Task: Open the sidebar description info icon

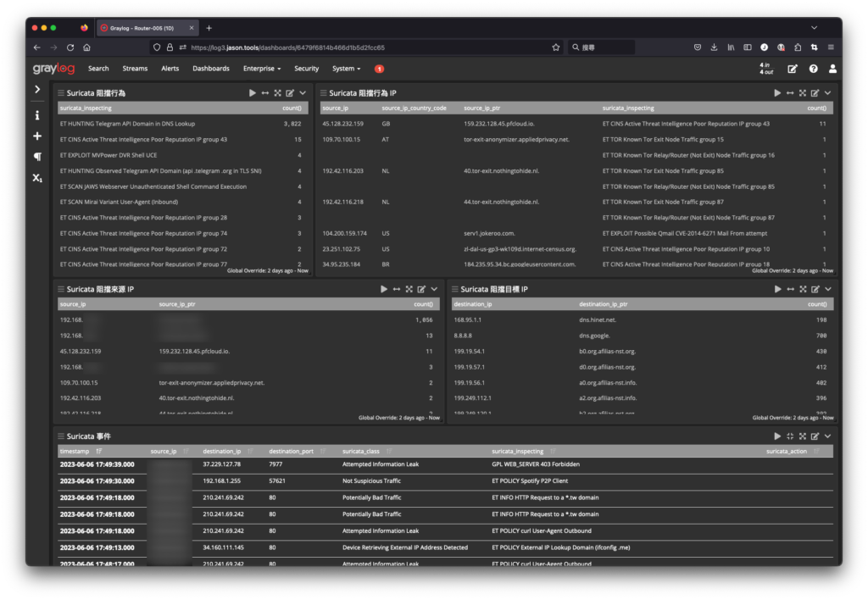Action: [x=37, y=115]
